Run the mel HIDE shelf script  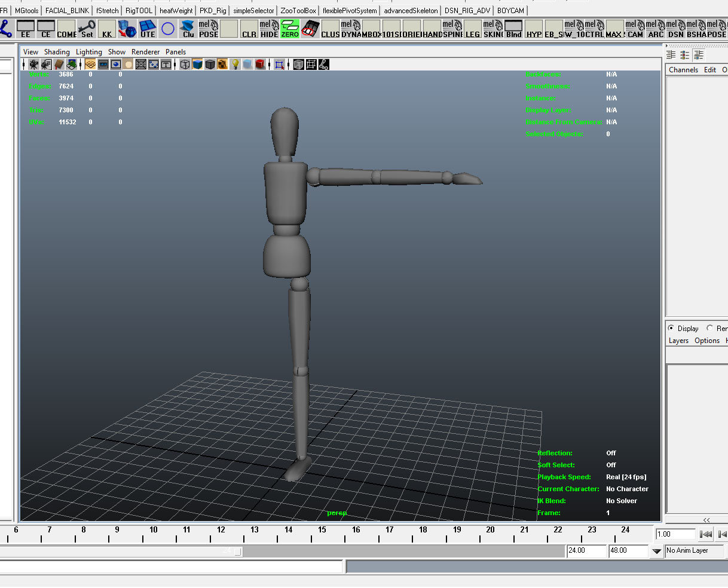(x=270, y=29)
